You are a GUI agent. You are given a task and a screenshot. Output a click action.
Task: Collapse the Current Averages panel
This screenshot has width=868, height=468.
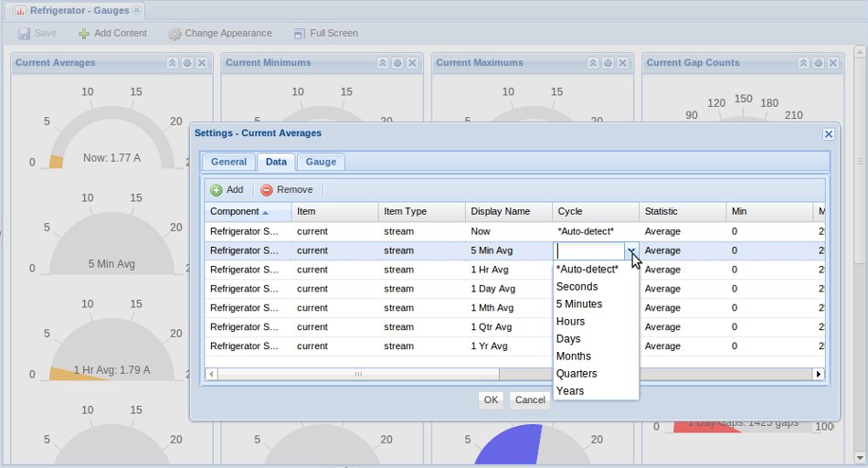pyautogui.click(x=172, y=63)
